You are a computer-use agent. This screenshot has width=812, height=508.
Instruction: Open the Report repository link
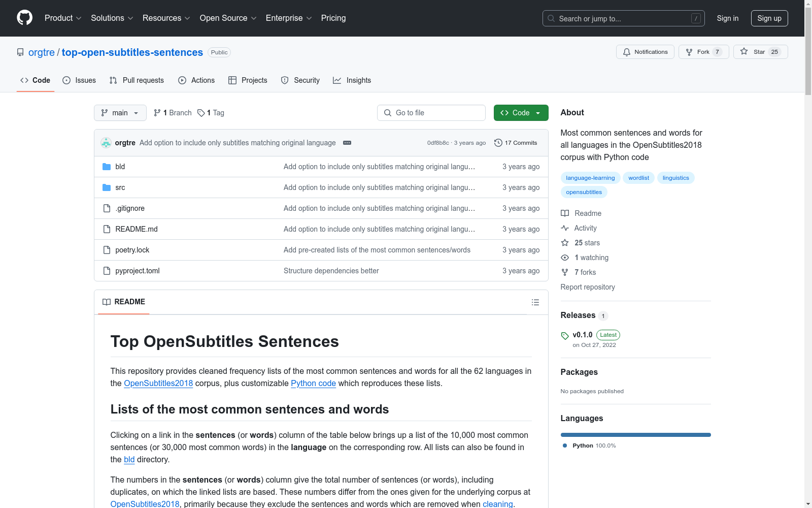point(588,287)
